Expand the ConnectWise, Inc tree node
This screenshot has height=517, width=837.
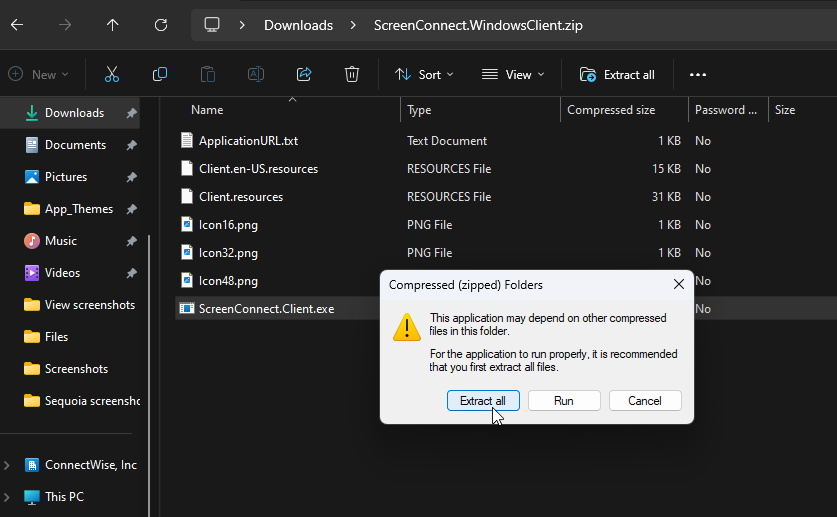pyautogui.click(x=8, y=465)
